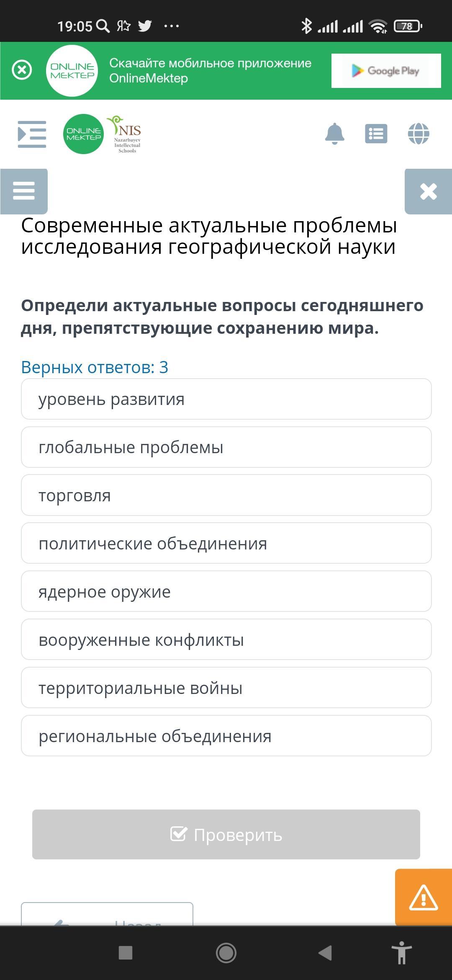Open the side navigation menu icon
The height and width of the screenshot is (980, 452).
pyautogui.click(x=32, y=134)
